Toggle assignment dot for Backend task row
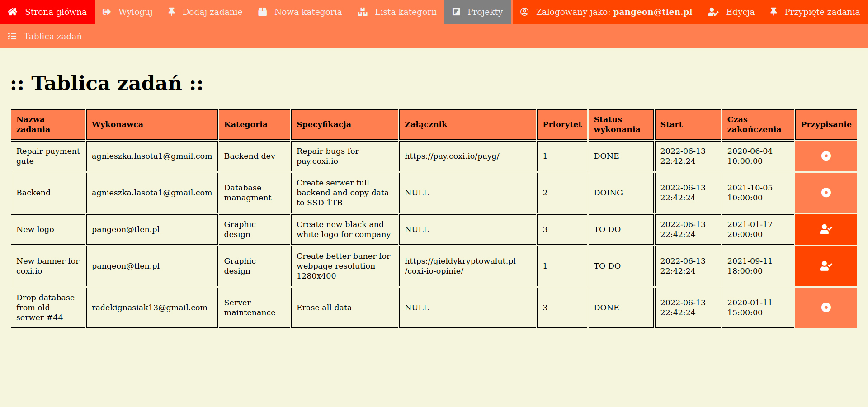 826,193
